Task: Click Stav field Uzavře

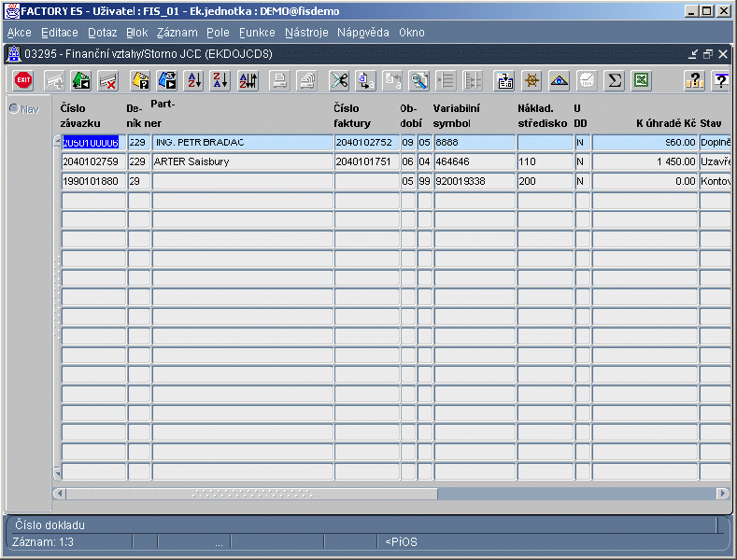Action: pos(715,161)
